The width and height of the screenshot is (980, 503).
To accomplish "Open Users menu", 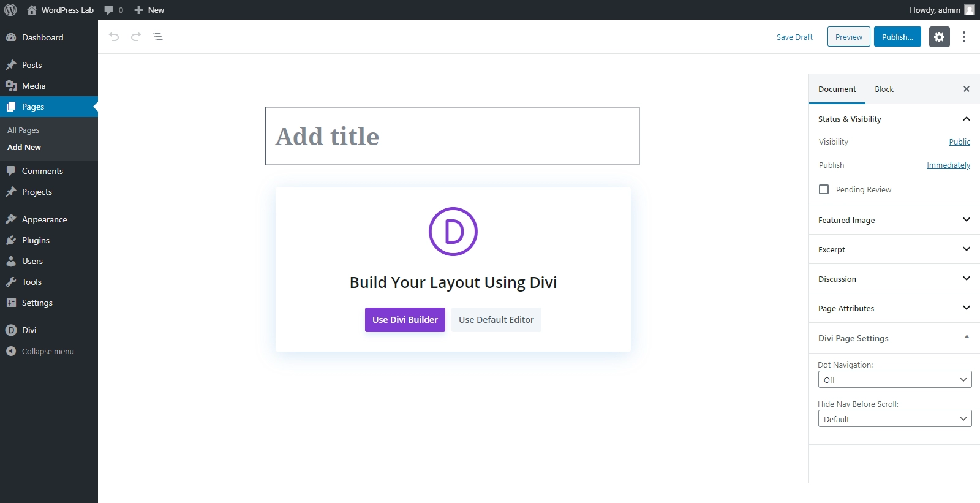I will tap(49, 261).
